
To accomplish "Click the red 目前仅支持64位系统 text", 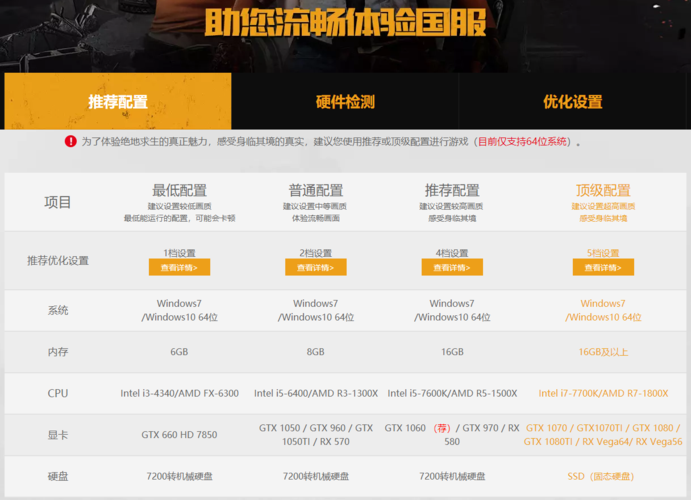I will (522, 141).
